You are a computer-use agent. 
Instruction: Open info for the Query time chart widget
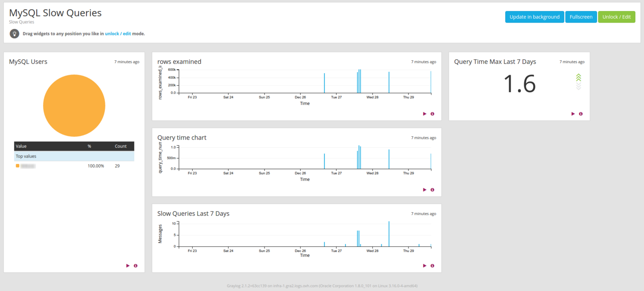click(x=432, y=189)
